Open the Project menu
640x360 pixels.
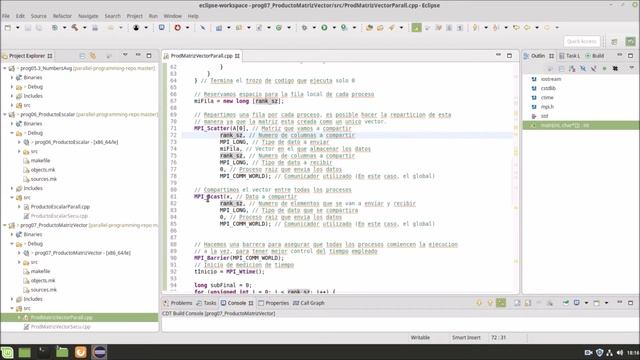pos(134,16)
